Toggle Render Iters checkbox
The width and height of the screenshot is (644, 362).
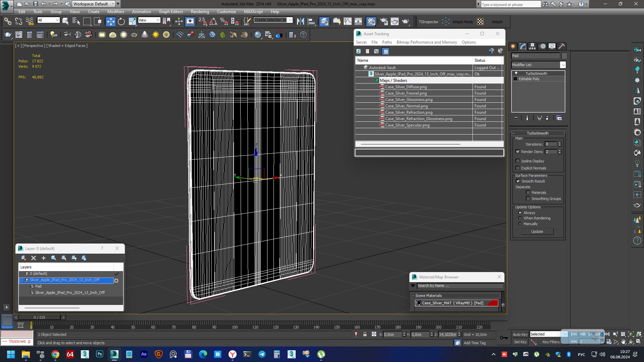click(x=517, y=152)
